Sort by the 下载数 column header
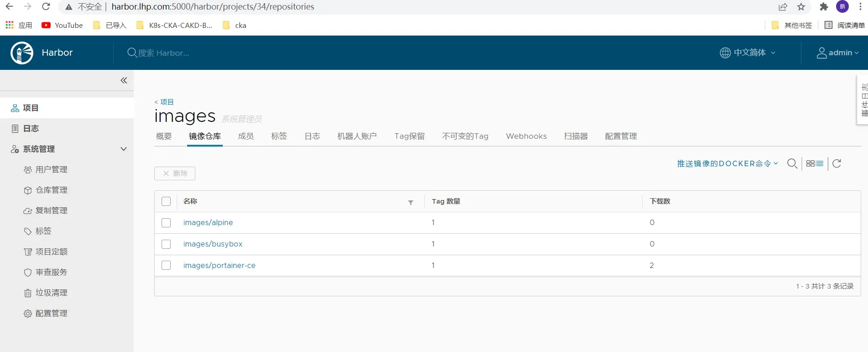Screen dimensions: 868x352 pos(660,201)
